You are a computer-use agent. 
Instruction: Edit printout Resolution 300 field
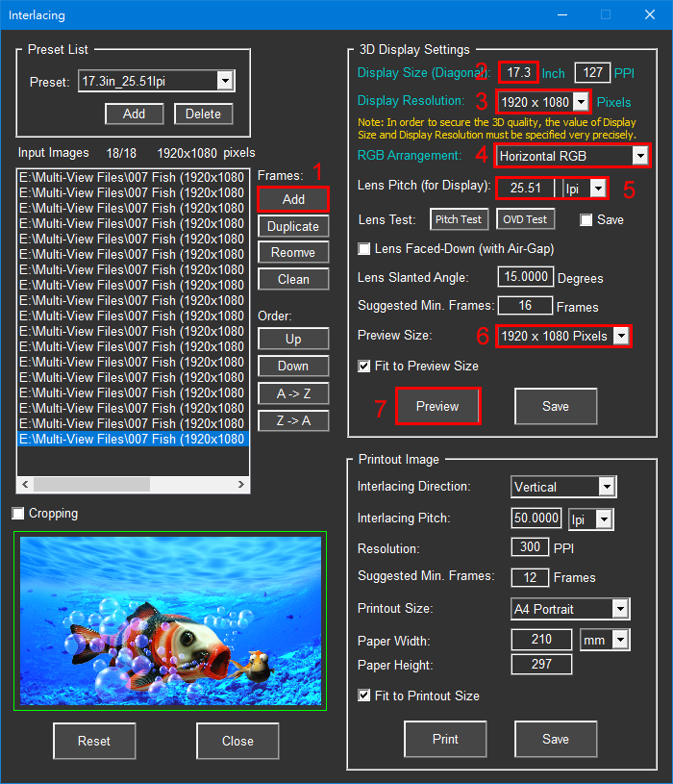click(x=530, y=547)
